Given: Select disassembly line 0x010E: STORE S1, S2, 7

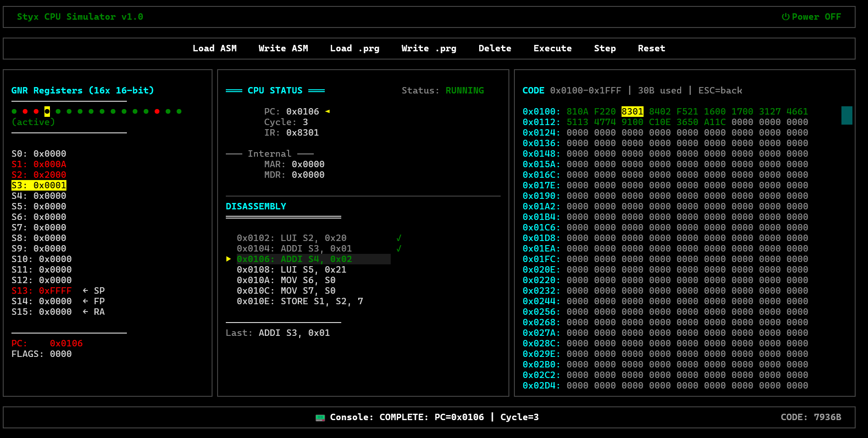Looking at the screenshot, I should pos(300,301).
